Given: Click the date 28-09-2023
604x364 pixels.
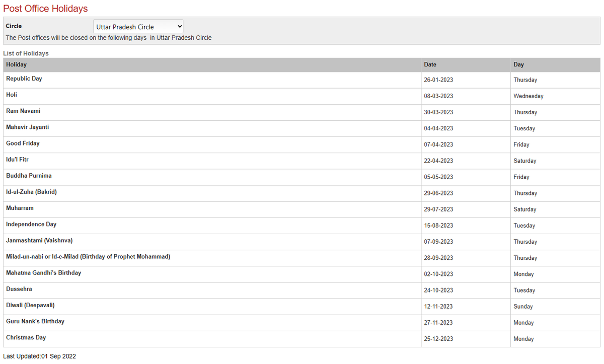Looking at the screenshot, I should [438, 258].
